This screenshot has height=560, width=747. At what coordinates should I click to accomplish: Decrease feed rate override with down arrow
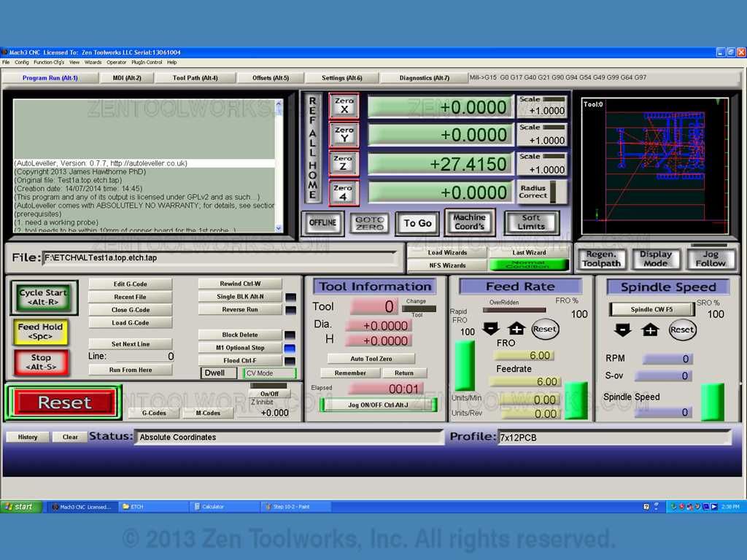pos(491,328)
